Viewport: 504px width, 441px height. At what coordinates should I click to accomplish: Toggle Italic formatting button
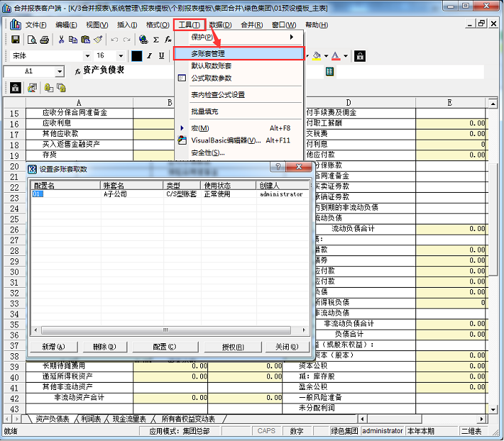[x=150, y=56]
